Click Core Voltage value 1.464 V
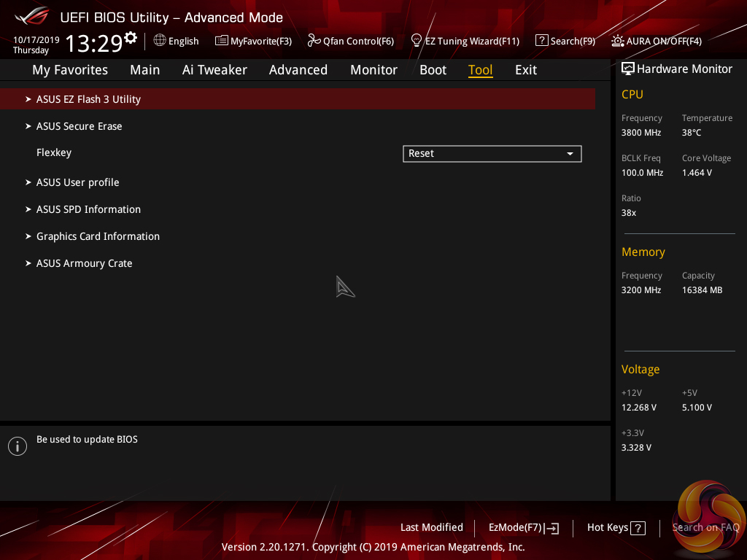This screenshot has width=747, height=560. [697, 173]
